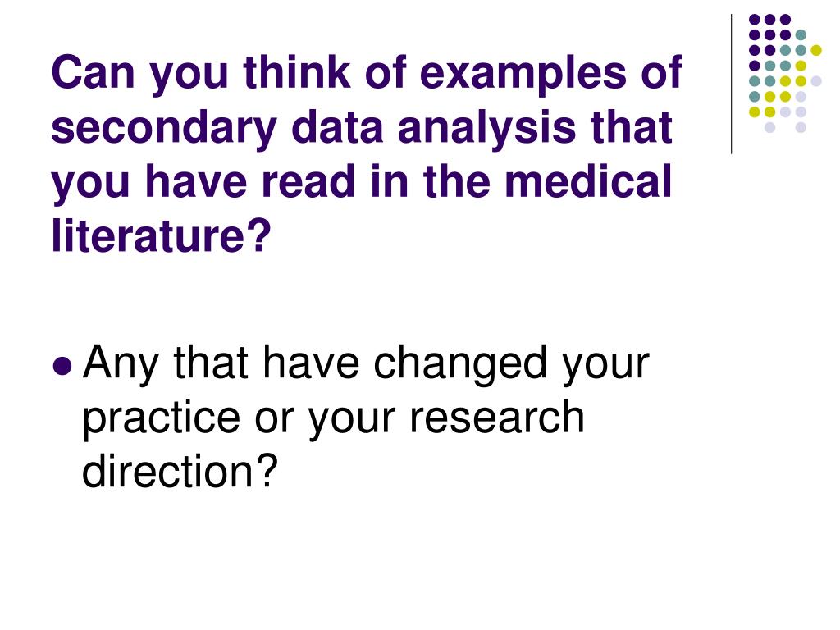Click the purple bullet point before 'Any'
The image size is (840, 630).
coord(62,367)
